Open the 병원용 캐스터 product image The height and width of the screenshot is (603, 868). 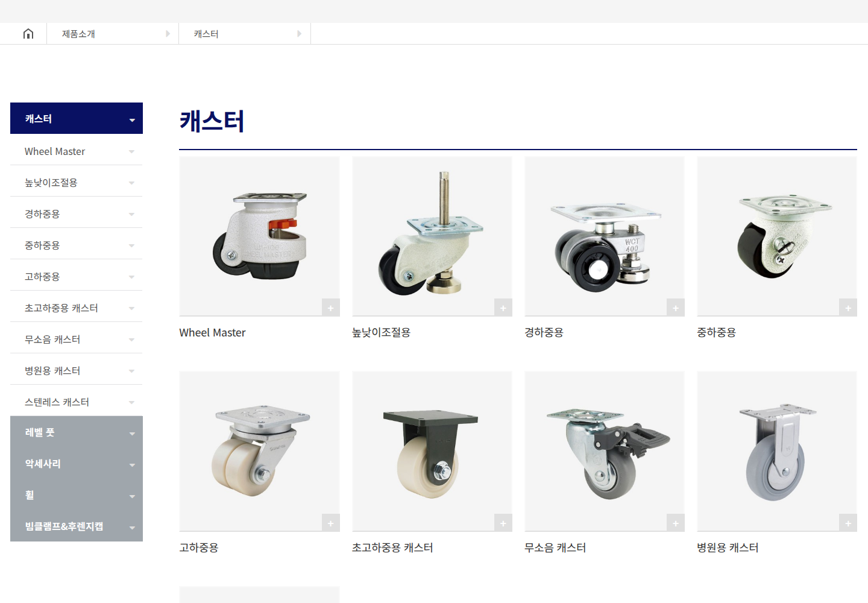[x=777, y=451]
